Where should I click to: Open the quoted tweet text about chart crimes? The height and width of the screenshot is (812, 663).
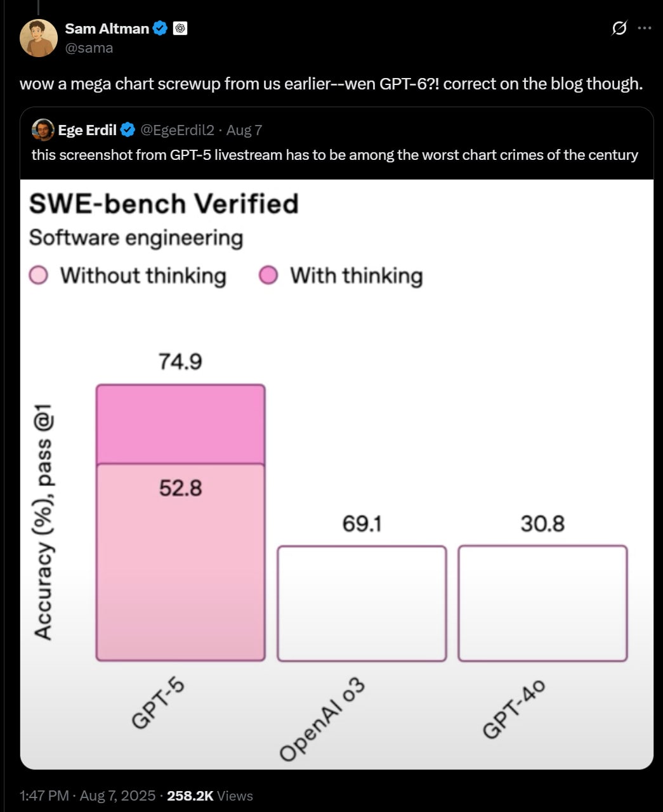coord(334,155)
